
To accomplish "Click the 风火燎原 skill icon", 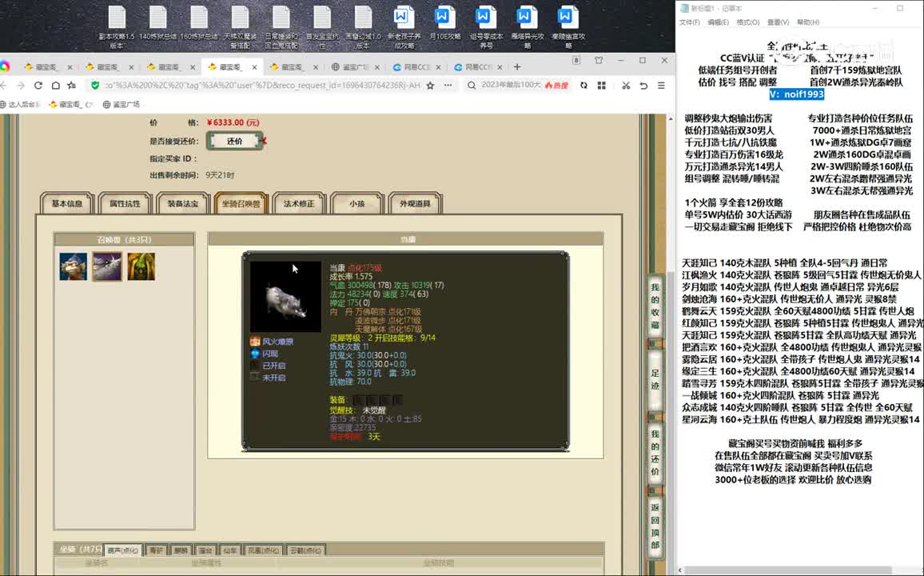I will (254, 342).
